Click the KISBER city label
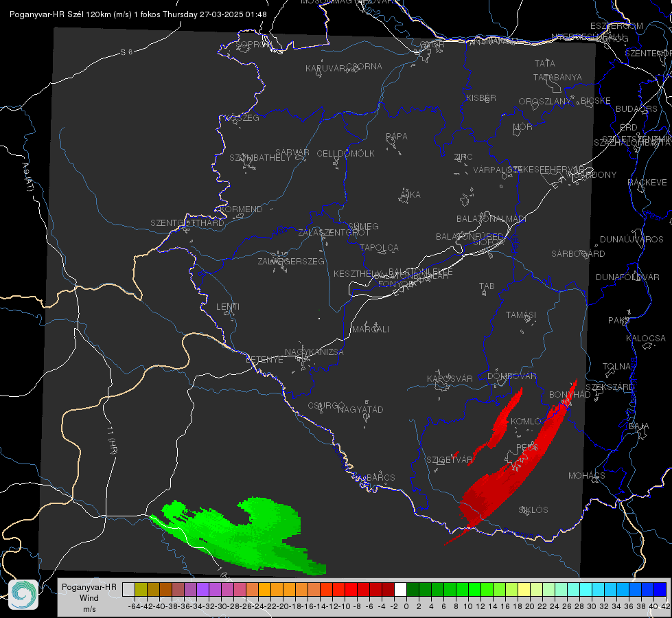This screenshot has width=672, height=618. click(481, 98)
